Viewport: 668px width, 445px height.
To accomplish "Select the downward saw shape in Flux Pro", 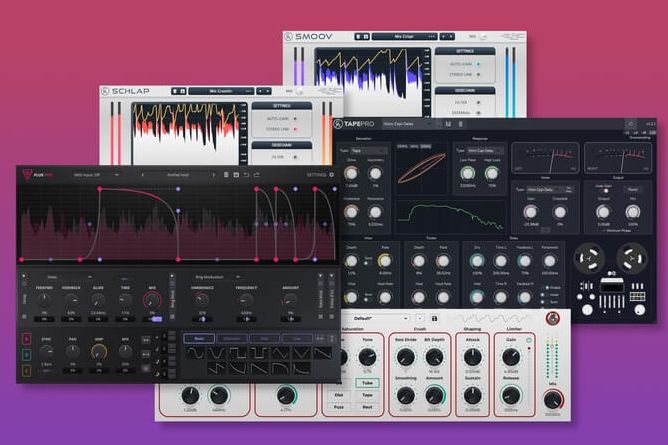I will tap(322, 353).
